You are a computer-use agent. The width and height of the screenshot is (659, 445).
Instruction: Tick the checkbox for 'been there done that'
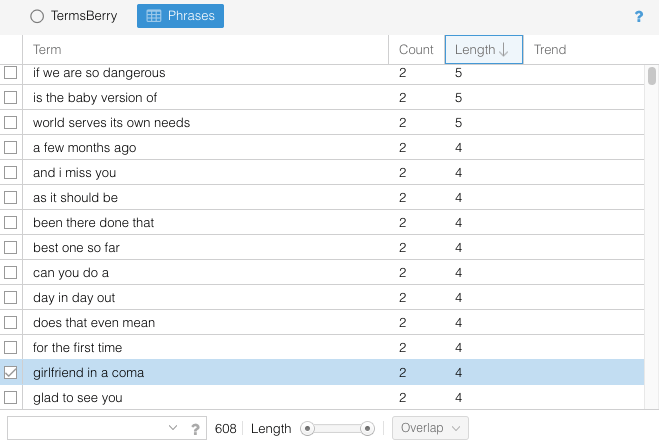[x=11, y=223]
